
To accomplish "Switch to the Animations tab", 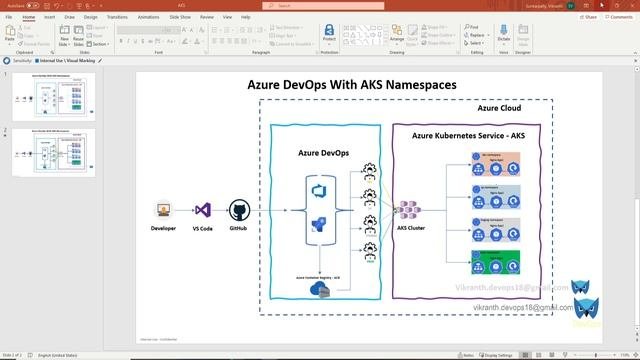I will coord(148,17).
